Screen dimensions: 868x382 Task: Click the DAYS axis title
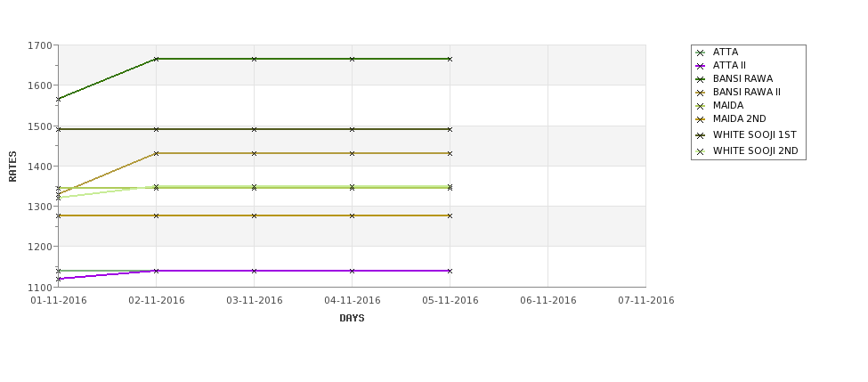click(x=352, y=319)
